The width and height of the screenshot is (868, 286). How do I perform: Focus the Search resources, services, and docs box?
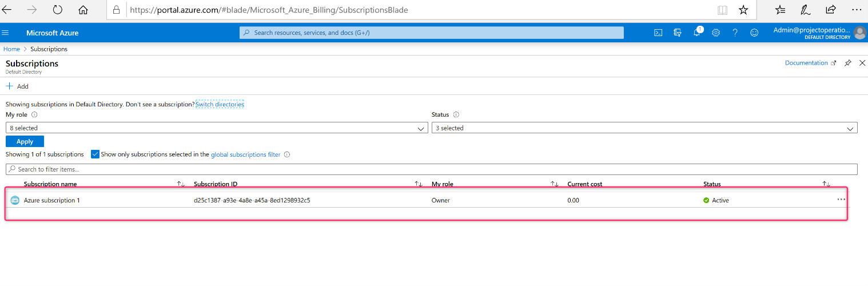tap(432, 33)
